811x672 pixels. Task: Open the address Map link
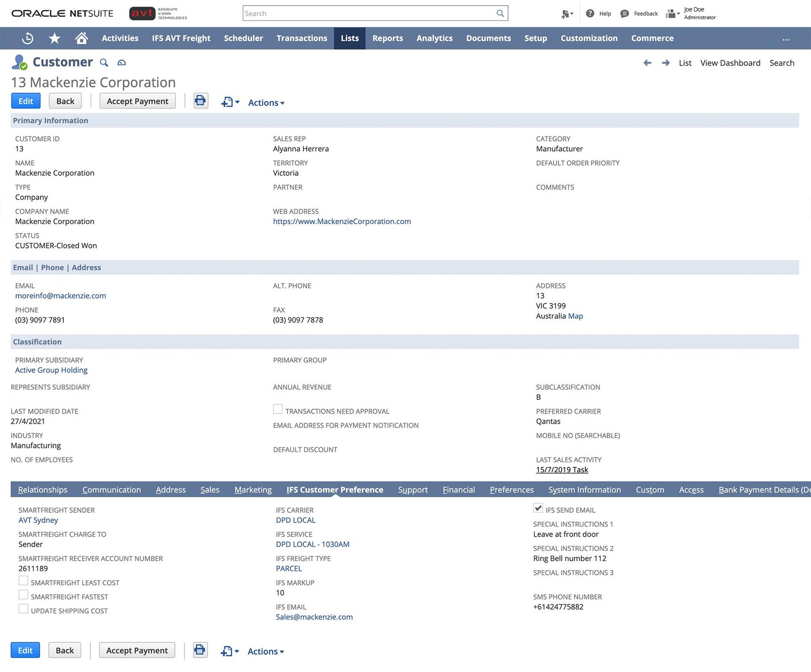tap(575, 316)
